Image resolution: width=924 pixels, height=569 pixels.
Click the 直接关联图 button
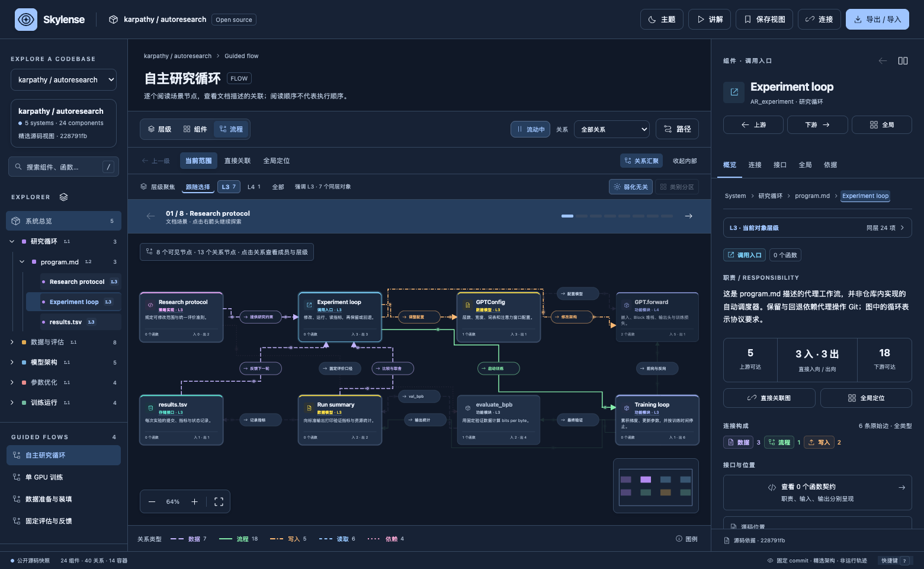tap(769, 398)
